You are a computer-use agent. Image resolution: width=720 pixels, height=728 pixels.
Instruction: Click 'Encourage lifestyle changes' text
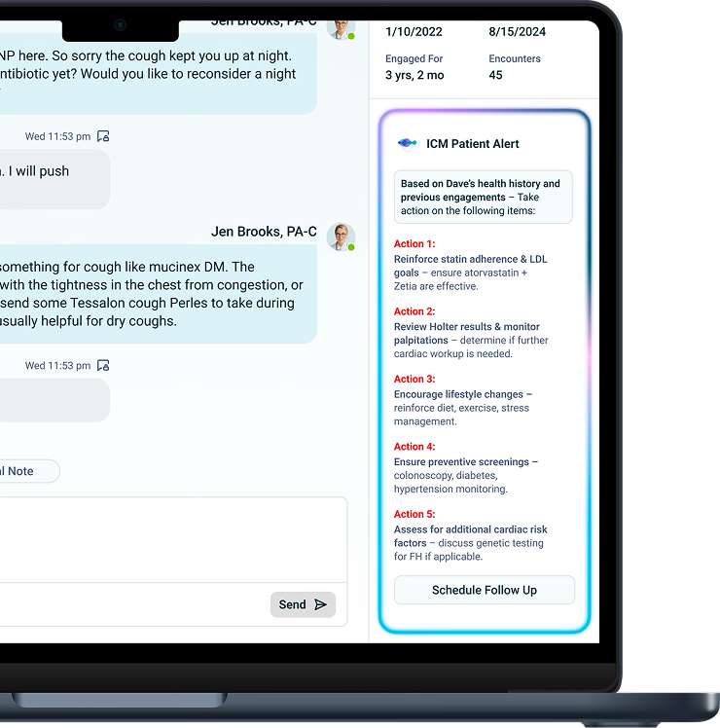click(x=458, y=394)
